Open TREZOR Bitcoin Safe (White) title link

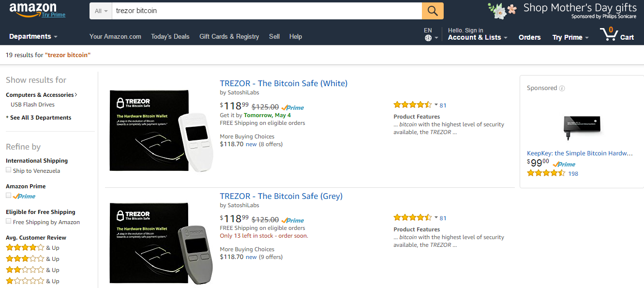[x=284, y=83]
